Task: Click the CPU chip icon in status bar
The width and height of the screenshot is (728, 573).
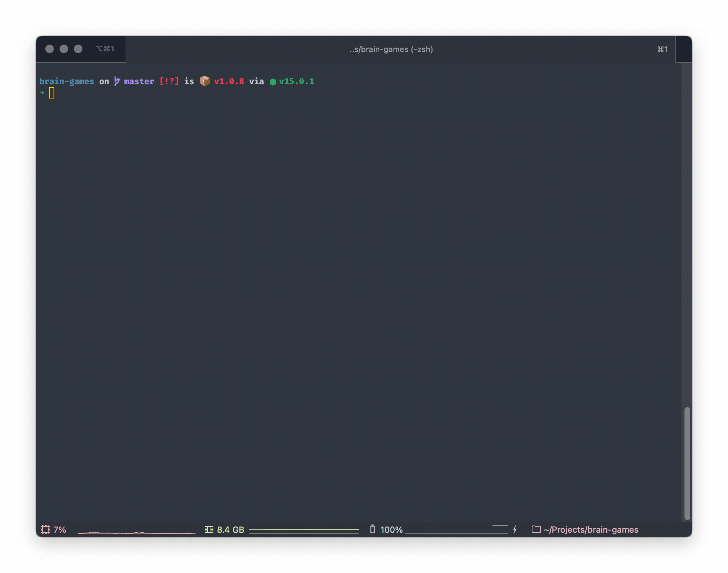Action: tap(45, 529)
